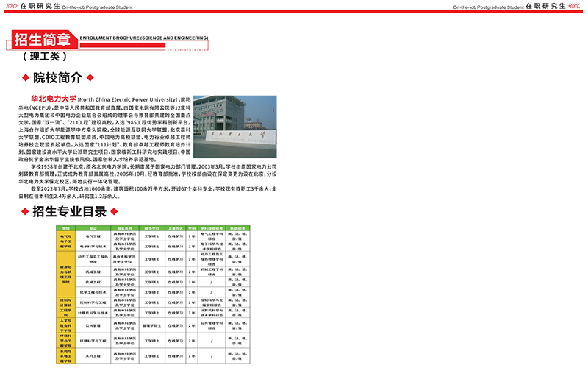Click the '控制科学与工程' major cell
This screenshot has width=588, height=368.
coord(93,302)
